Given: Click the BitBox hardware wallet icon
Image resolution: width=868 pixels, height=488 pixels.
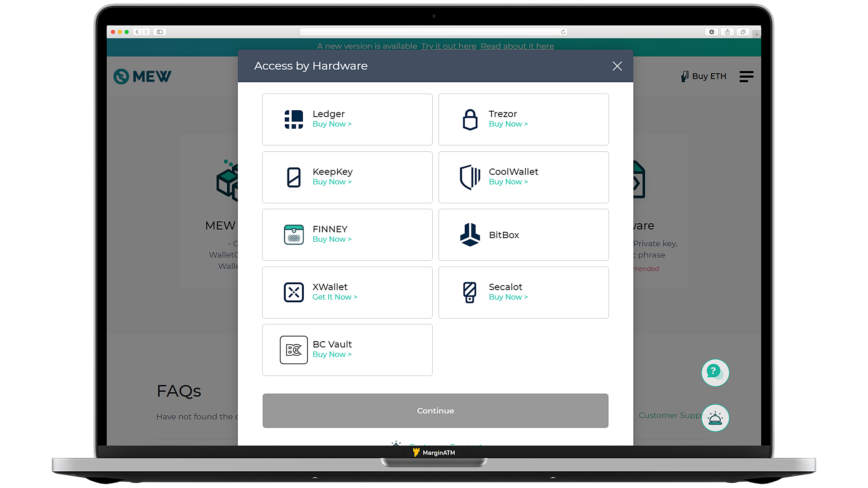Looking at the screenshot, I should (x=470, y=234).
